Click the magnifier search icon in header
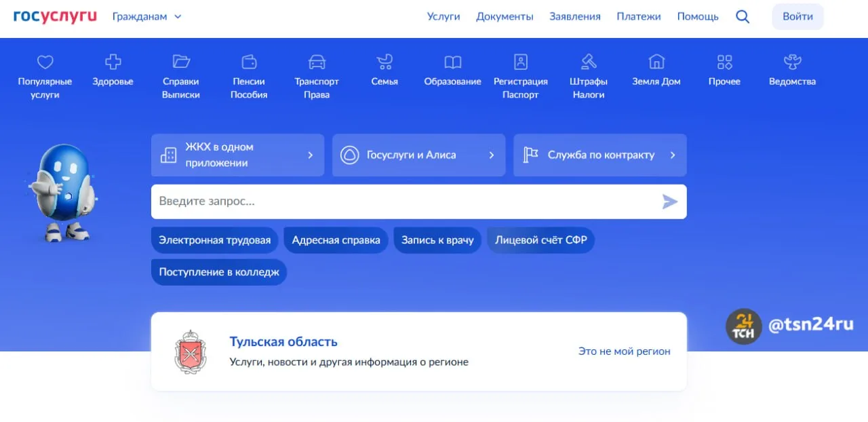The image size is (868, 422). pos(743,17)
